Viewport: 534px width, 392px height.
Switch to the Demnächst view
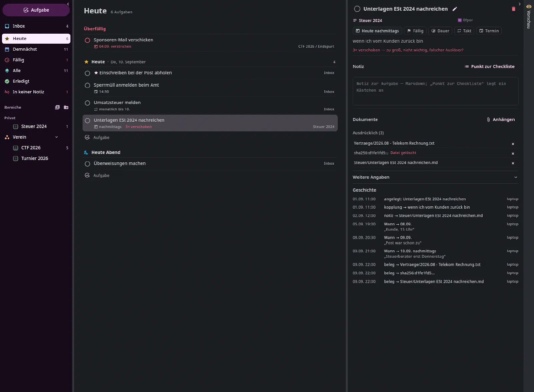point(36,49)
